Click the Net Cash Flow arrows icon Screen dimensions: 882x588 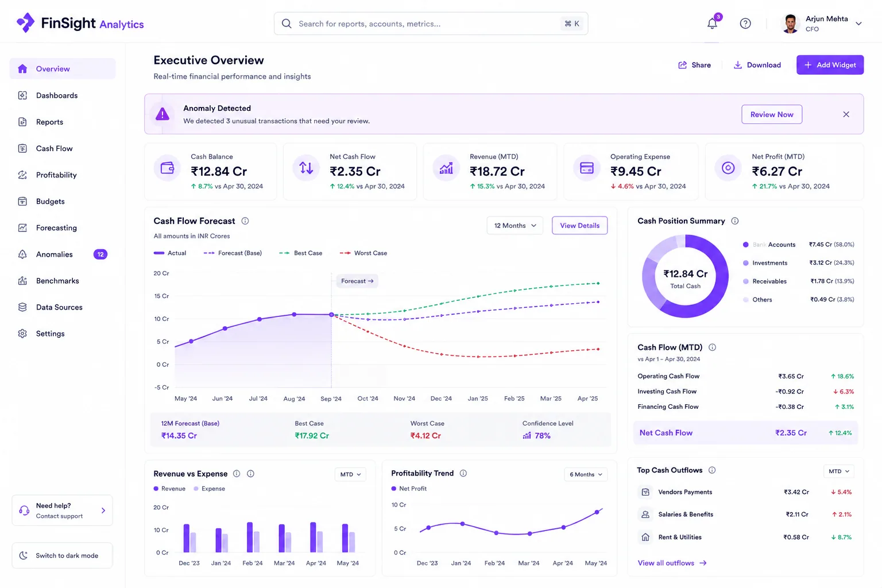coord(306,168)
